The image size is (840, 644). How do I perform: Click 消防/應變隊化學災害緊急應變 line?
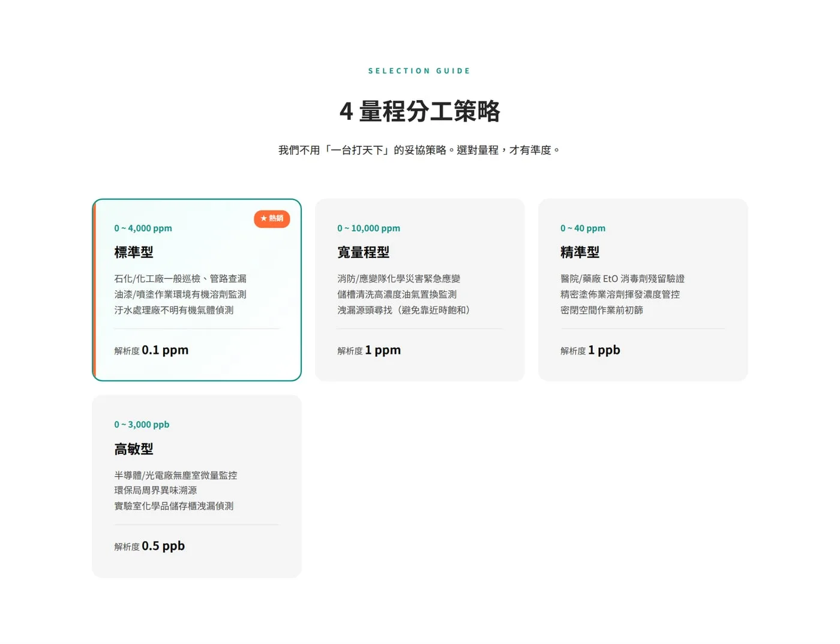(x=399, y=279)
